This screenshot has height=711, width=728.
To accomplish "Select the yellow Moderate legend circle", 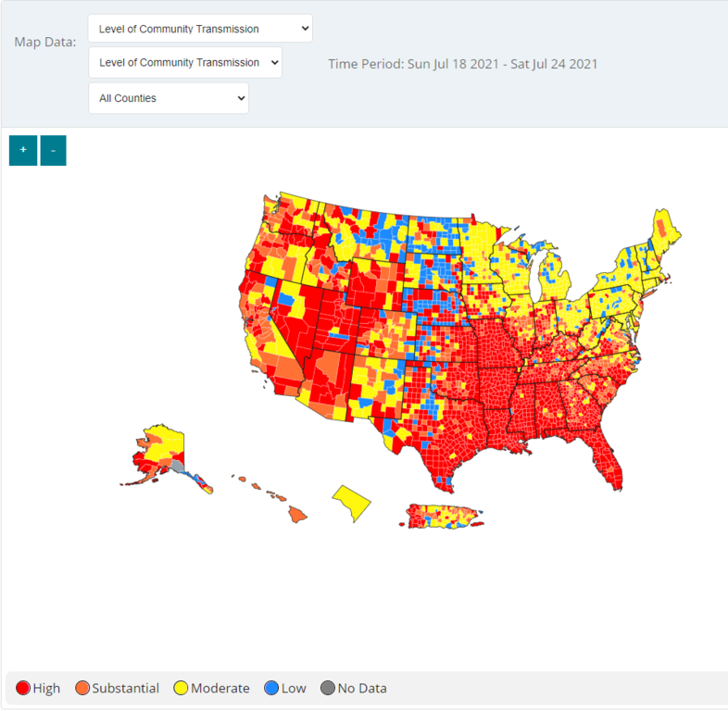I will [182, 689].
